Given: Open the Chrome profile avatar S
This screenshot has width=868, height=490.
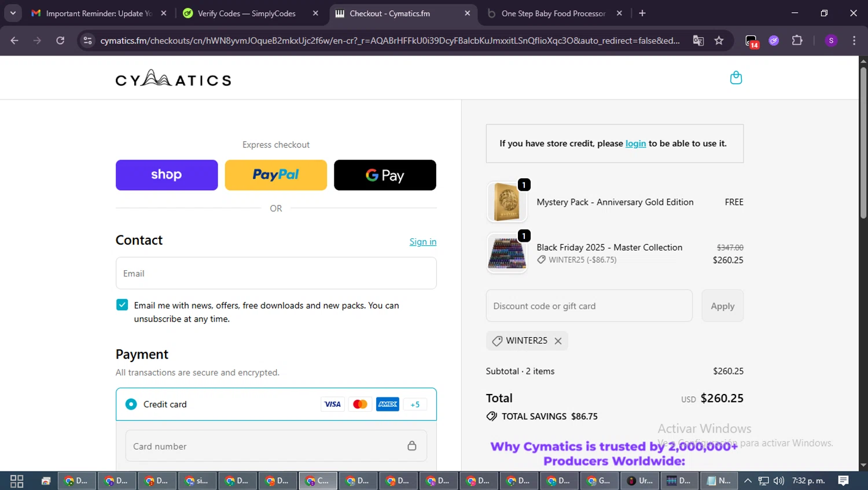Looking at the screenshot, I should tap(831, 40).
